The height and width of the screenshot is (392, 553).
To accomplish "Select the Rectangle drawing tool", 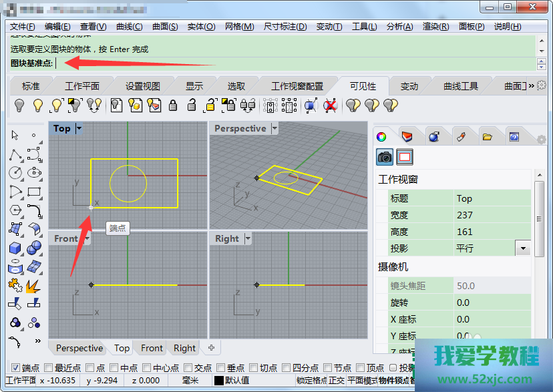I will click(x=34, y=192).
